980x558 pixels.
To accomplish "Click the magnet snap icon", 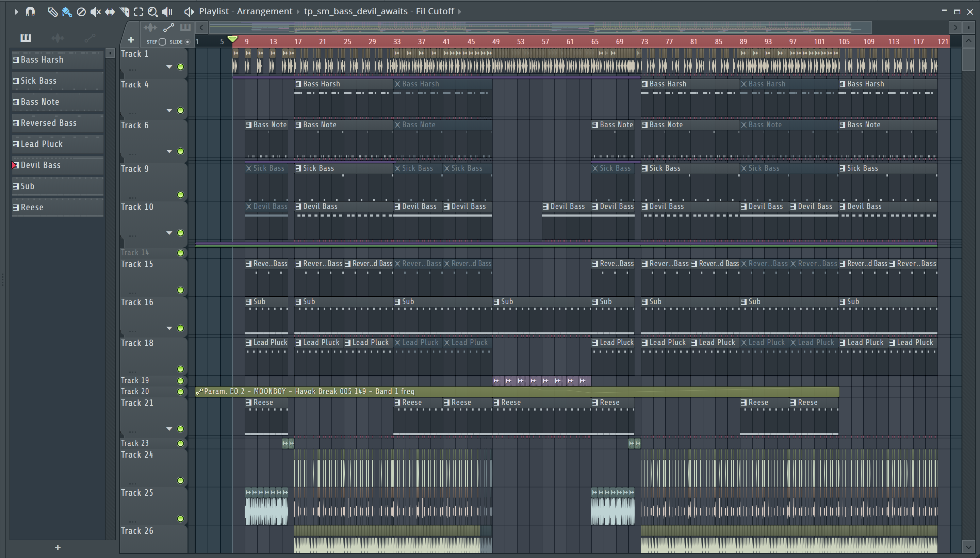I will coord(30,12).
